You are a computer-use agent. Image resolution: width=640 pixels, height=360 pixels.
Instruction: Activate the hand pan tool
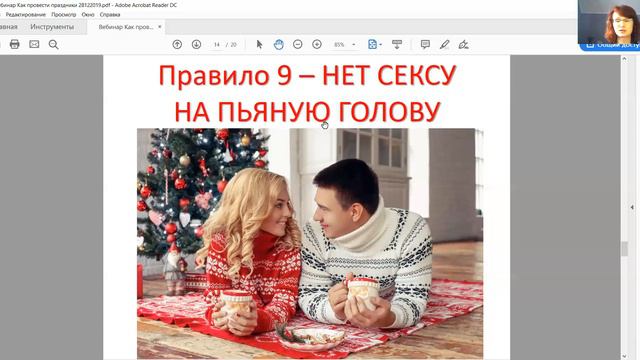pyautogui.click(x=279, y=44)
